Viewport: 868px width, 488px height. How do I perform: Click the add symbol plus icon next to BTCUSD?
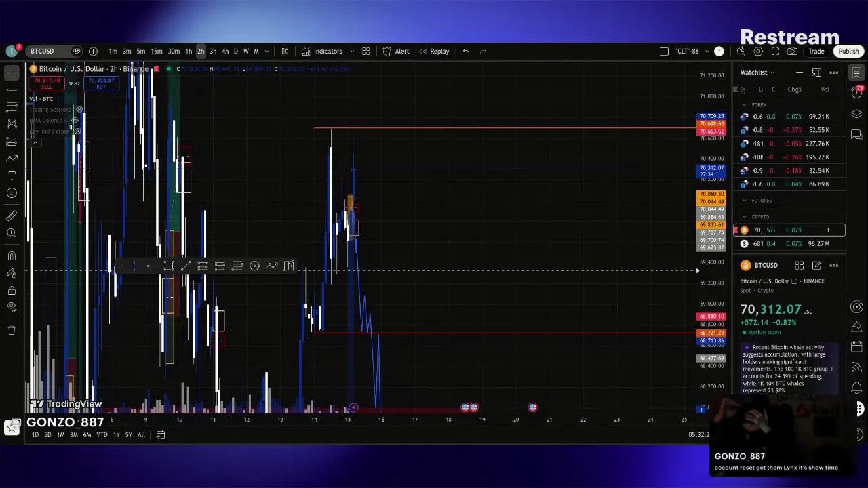pos(93,52)
